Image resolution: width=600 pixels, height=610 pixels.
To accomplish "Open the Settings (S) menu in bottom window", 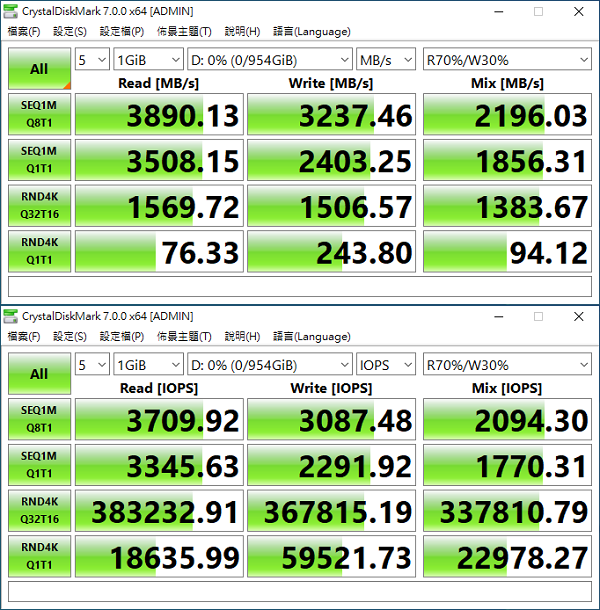I will pyautogui.click(x=70, y=337).
